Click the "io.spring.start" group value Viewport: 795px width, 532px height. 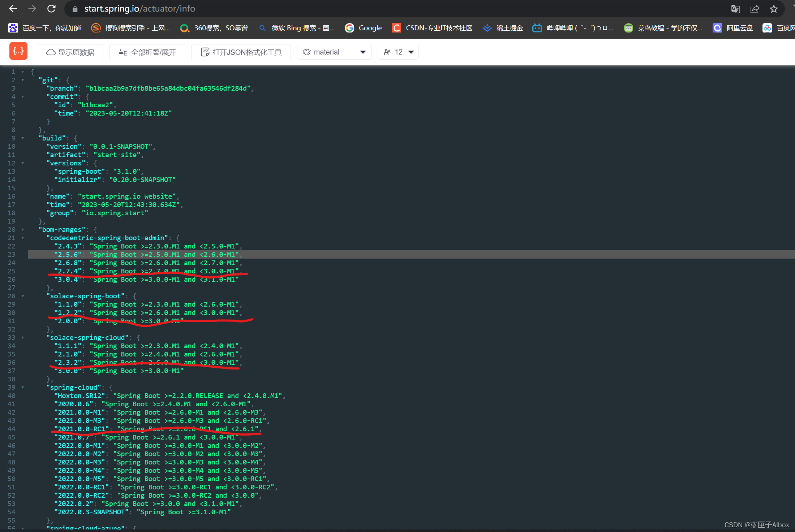click(115, 213)
